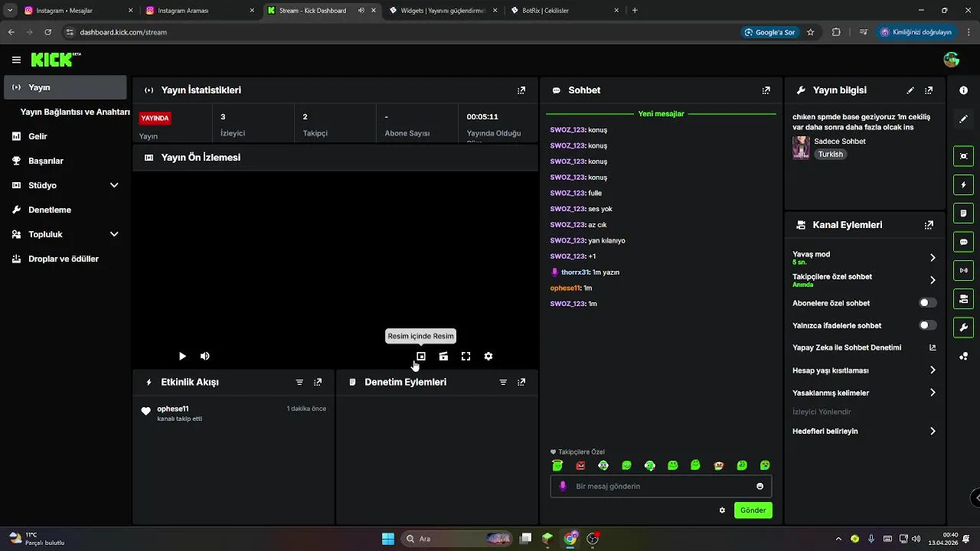Open Yavaş mod settings

864,258
